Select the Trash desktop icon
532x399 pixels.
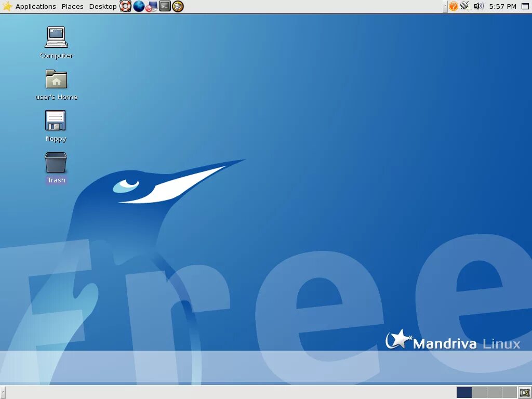click(x=56, y=163)
